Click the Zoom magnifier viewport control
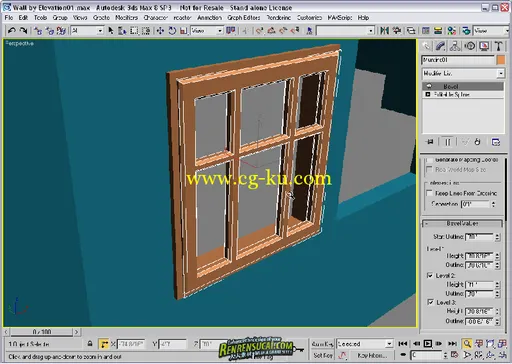 tap(467, 343)
